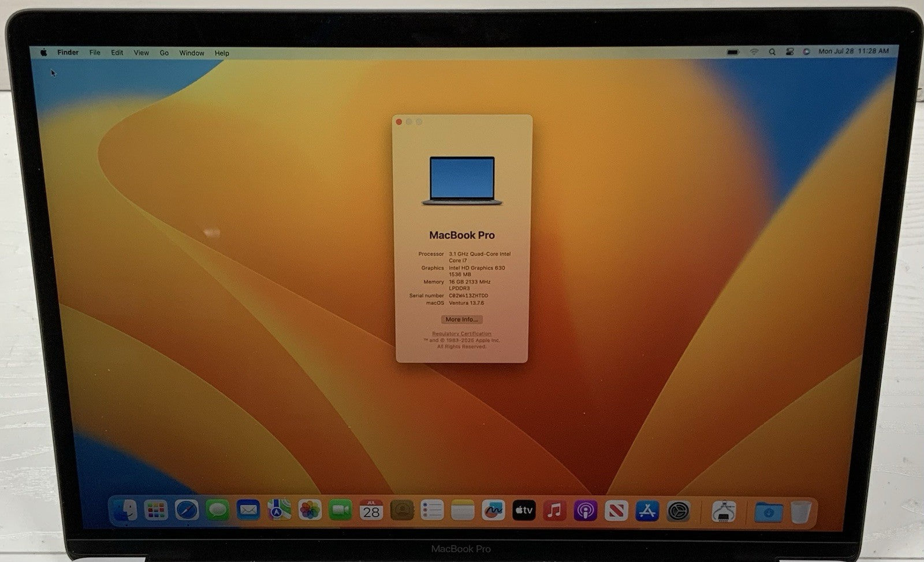
Task: Open the Finder menu
Action: 68,53
